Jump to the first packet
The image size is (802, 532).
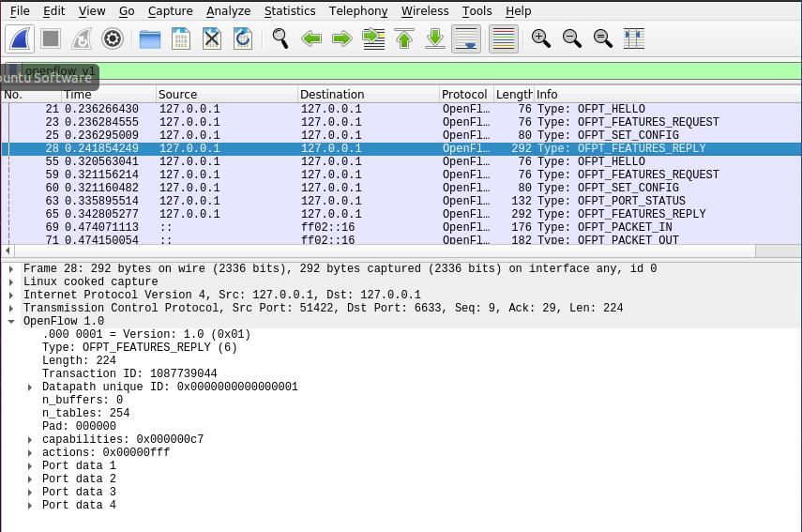pyautogui.click(x=404, y=38)
